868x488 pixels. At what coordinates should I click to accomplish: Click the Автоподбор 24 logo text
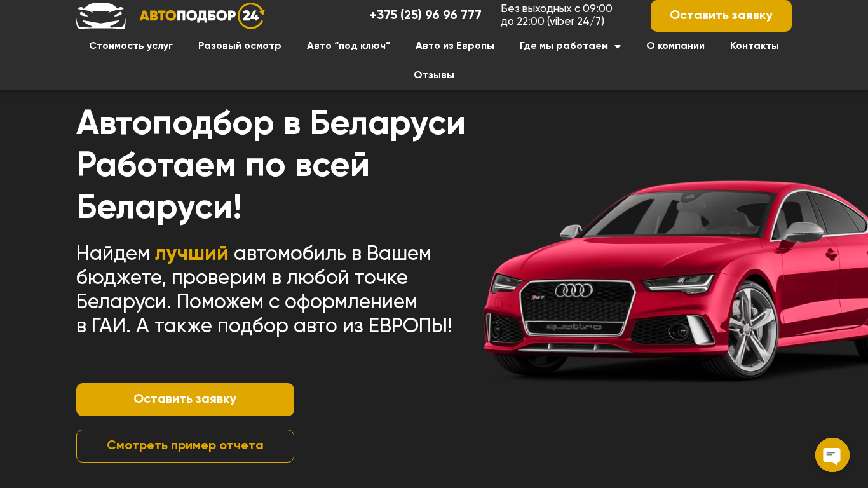(187, 16)
